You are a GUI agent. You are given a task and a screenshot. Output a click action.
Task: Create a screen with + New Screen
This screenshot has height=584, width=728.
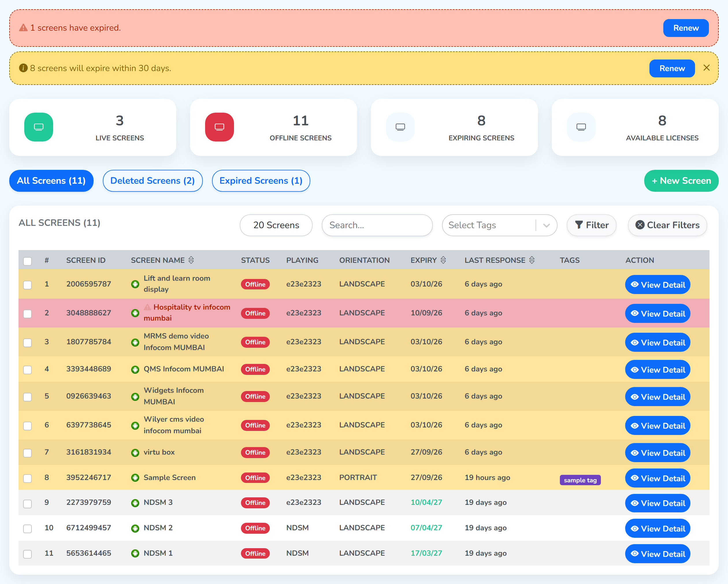(681, 181)
